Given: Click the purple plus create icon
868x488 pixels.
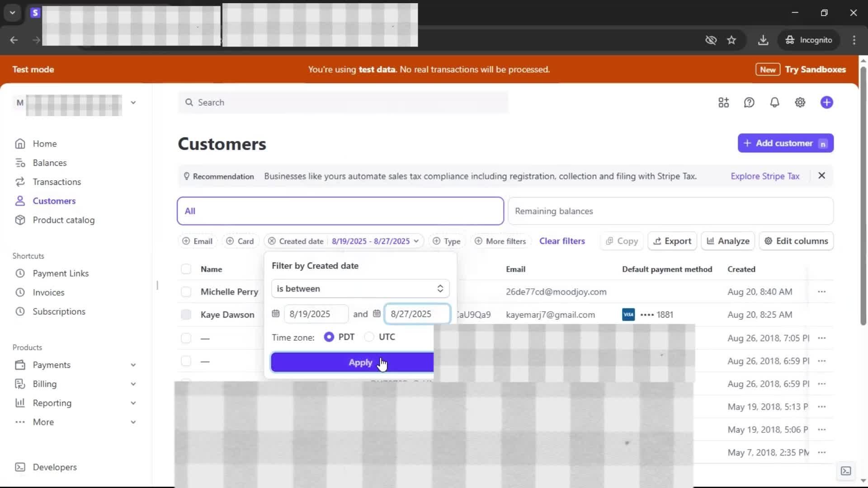Looking at the screenshot, I should (826, 103).
